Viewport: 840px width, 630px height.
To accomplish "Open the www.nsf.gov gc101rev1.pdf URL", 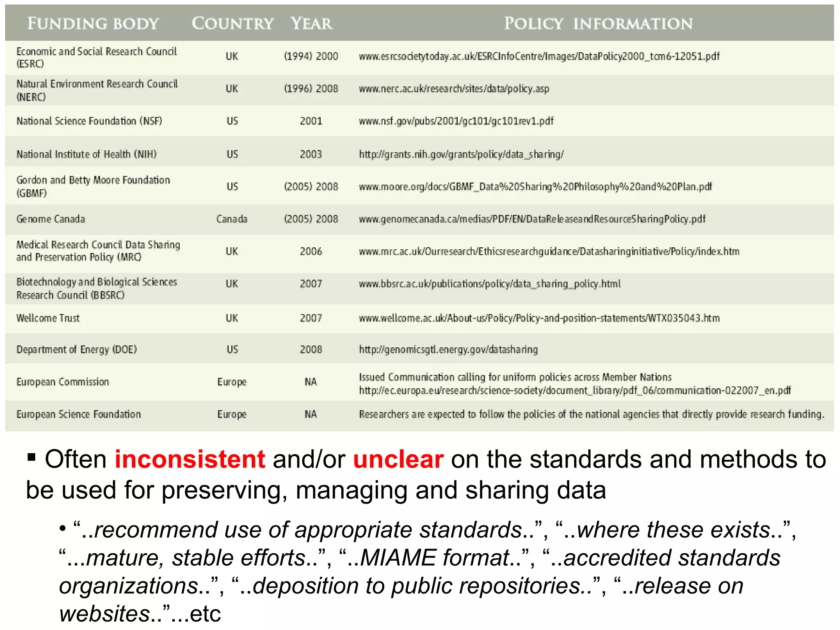I will click(456, 121).
